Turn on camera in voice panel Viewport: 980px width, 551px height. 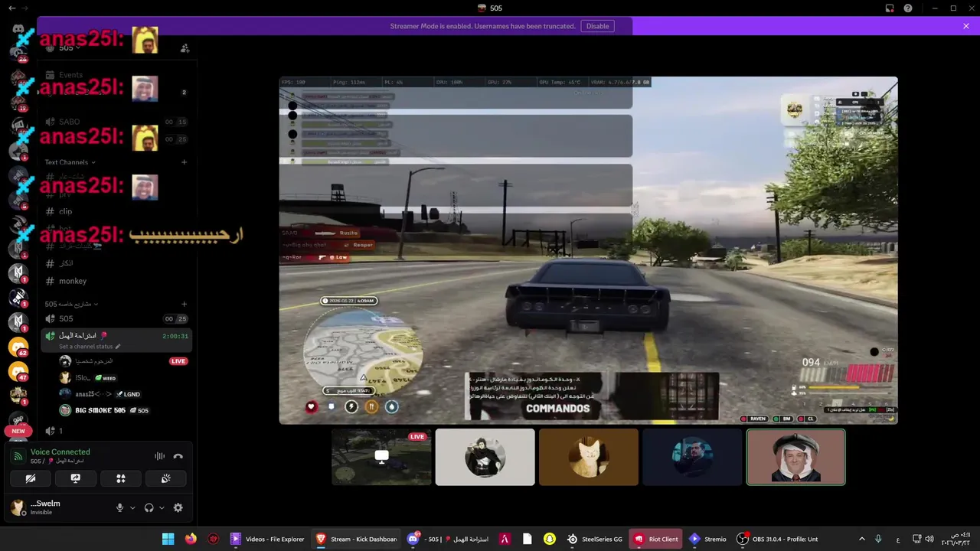31,478
